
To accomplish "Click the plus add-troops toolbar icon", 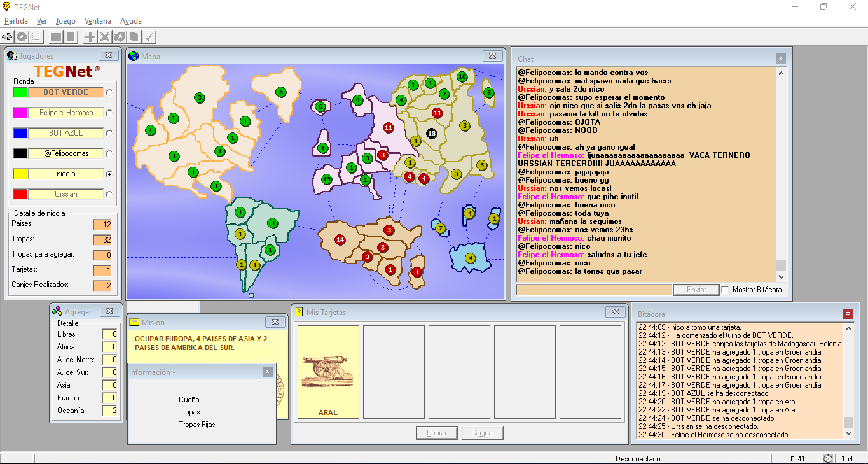I will click(x=90, y=37).
